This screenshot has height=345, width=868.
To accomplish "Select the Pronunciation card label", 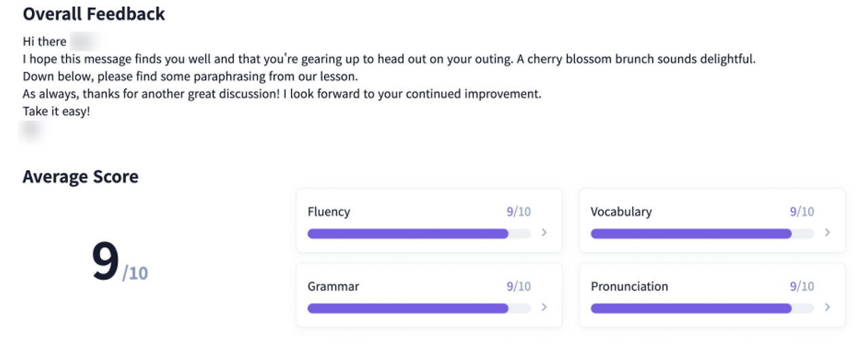I will (629, 286).
